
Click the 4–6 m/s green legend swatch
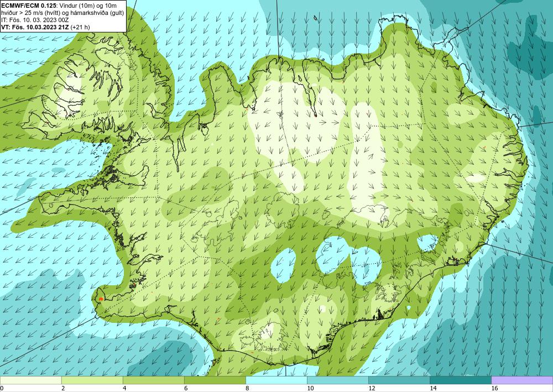pos(153,380)
